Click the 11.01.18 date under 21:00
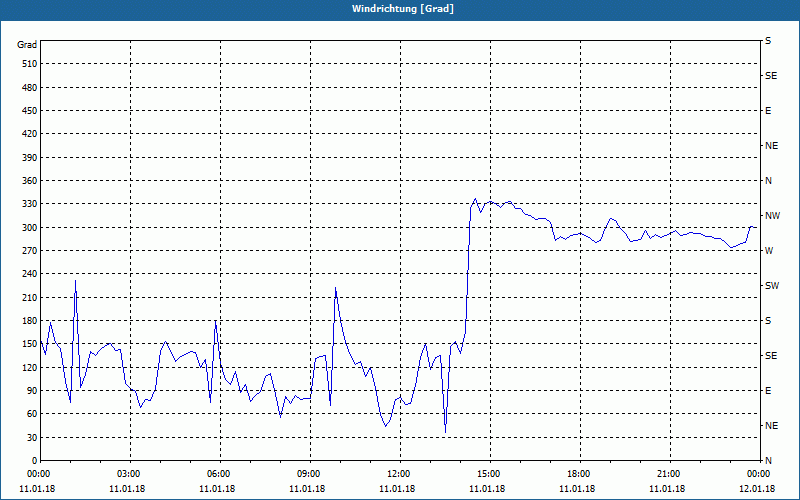The image size is (800, 500). [x=667, y=489]
